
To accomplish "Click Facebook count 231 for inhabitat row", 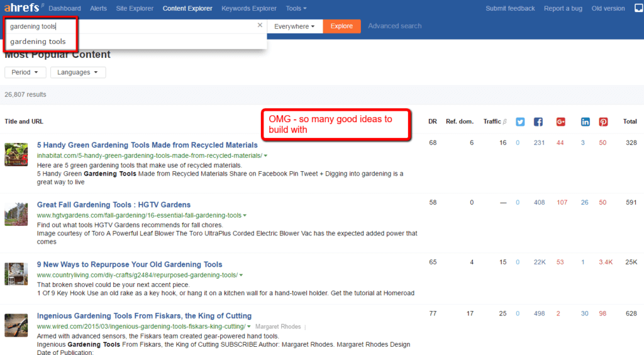I will (539, 143).
